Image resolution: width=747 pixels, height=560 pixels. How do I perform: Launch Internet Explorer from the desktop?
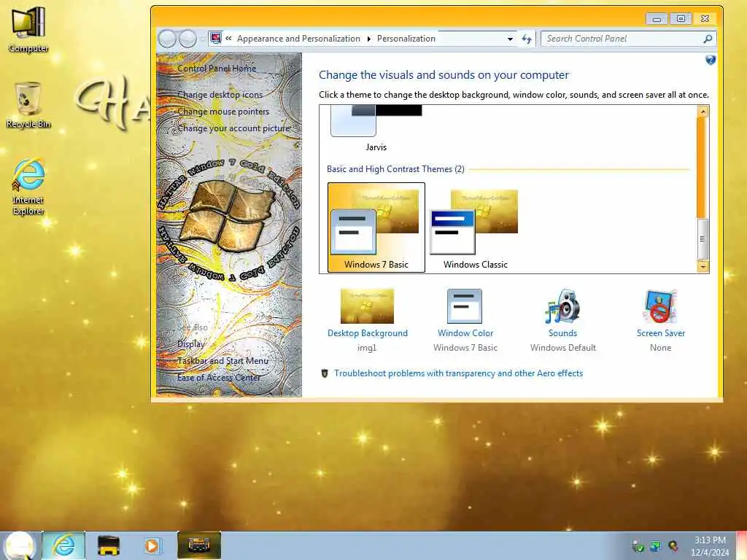pos(28,187)
